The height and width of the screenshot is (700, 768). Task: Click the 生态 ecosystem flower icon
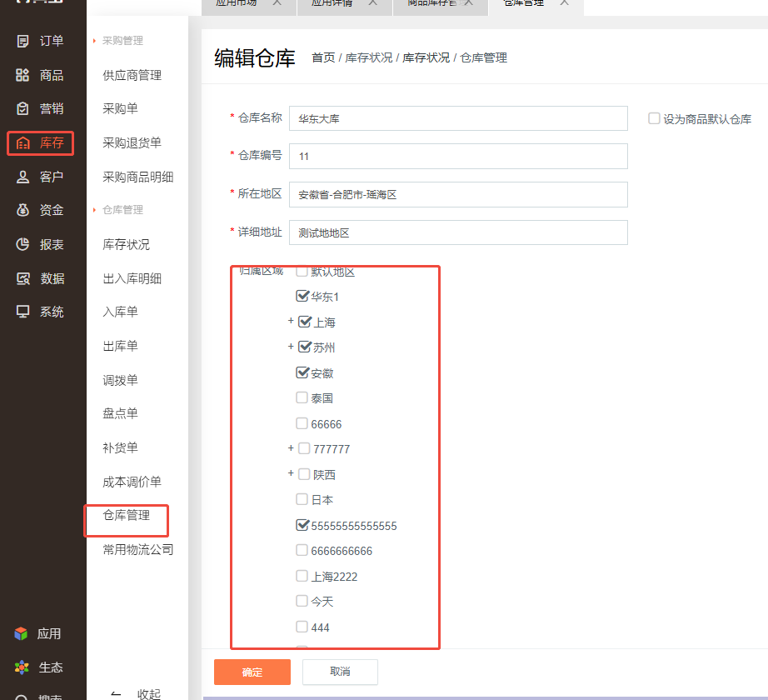[22, 667]
